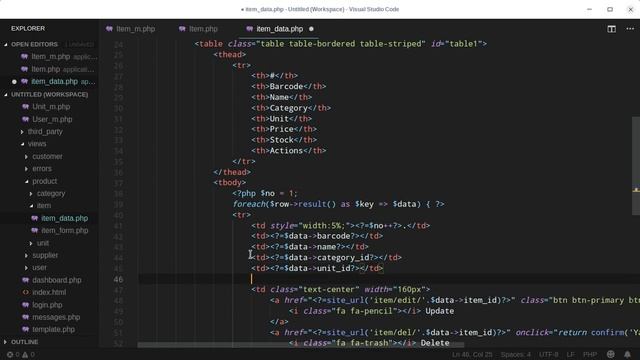Click the errors count icon in status bar
Image resolution: width=640 pixels, height=360 pixels.
click(x=10, y=354)
